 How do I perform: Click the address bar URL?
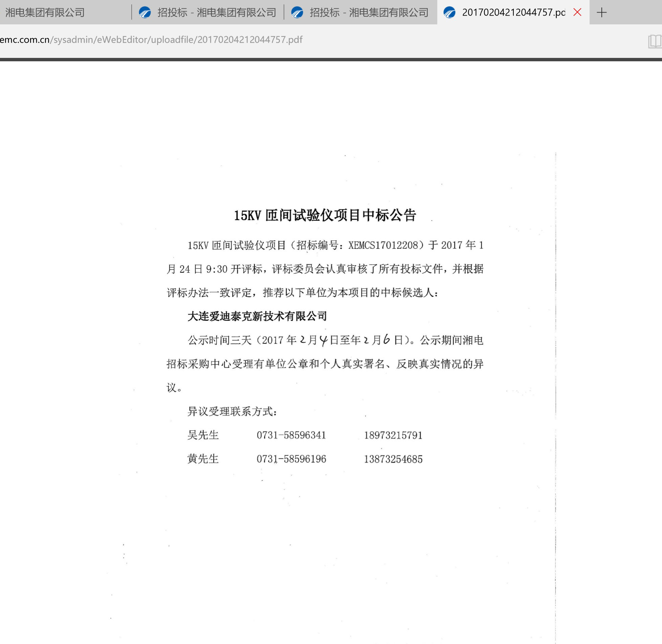[151, 40]
